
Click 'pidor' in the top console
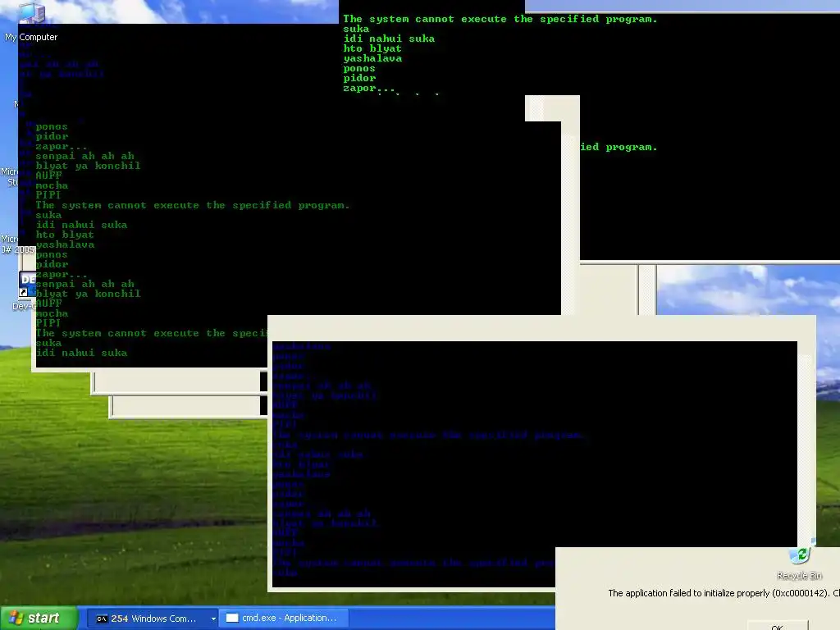[x=359, y=78]
